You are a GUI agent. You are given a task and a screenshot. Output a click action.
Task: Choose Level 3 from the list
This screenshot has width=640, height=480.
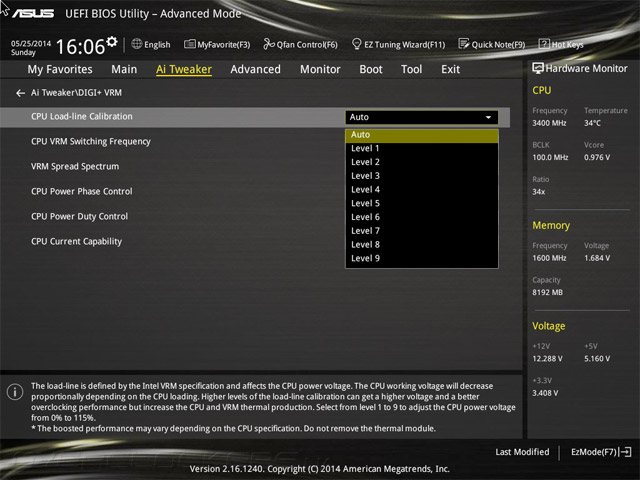pos(422,176)
